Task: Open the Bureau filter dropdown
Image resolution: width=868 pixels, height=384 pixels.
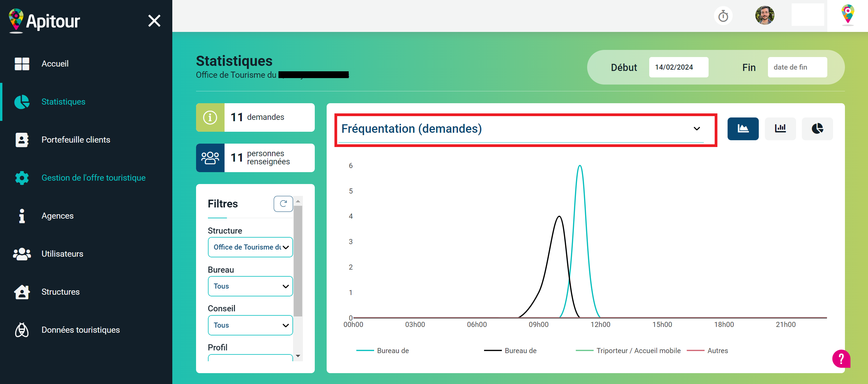Action: pyautogui.click(x=250, y=286)
